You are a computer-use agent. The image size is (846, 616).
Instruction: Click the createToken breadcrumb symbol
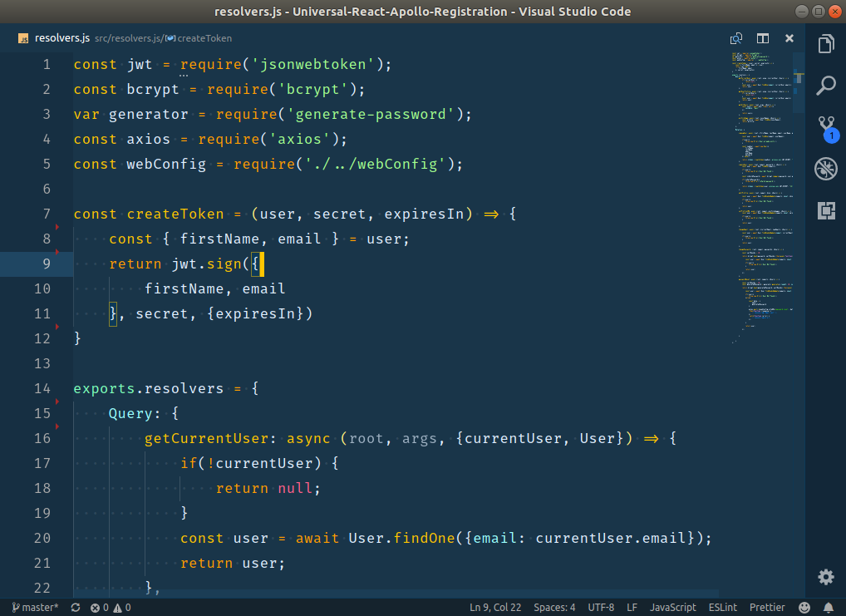(x=199, y=38)
